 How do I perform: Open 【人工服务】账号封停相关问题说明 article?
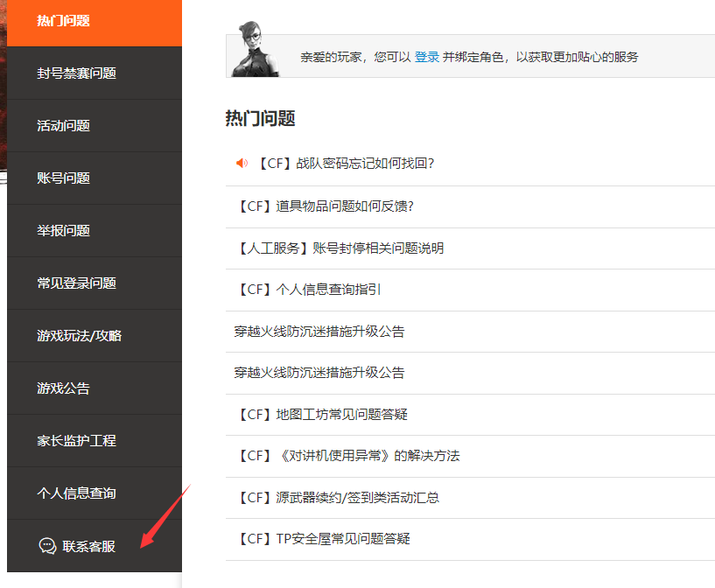coord(340,248)
